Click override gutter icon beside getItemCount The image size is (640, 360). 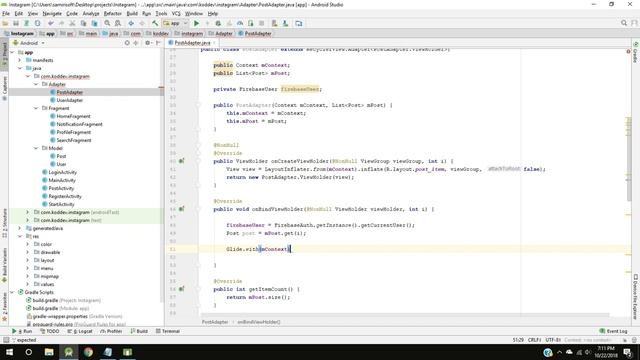pyautogui.click(x=182, y=289)
